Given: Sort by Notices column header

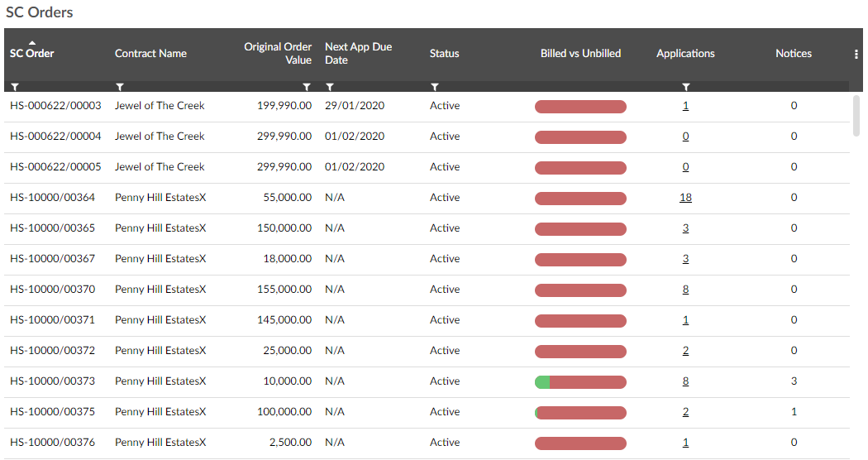Looking at the screenshot, I should point(794,54).
